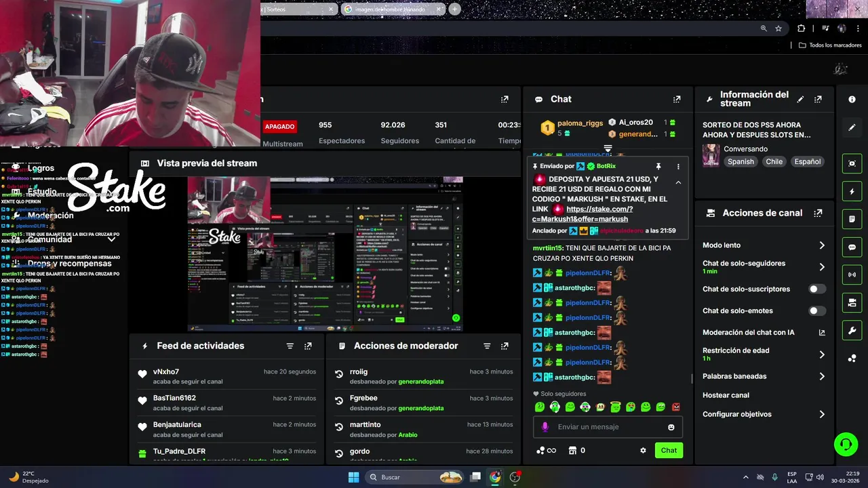Click the purple microphone in message box

coord(545,427)
